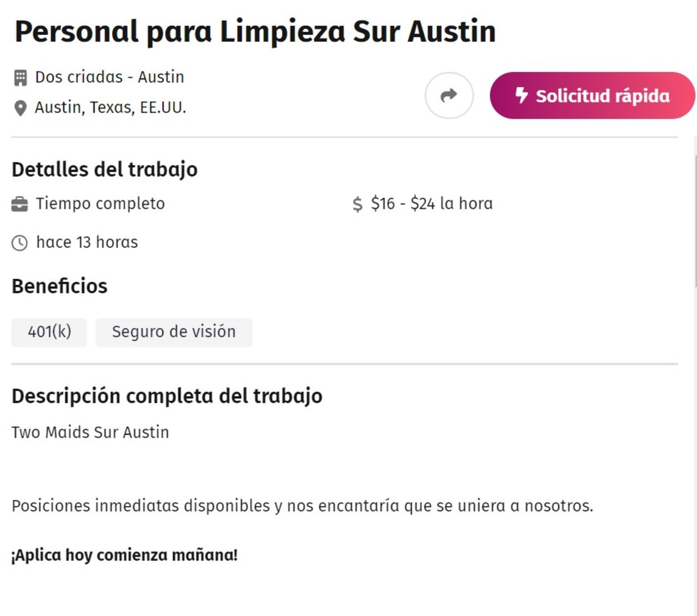Image resolution: width=697 pixels, height=616 pixels.
Task: Click the clock icon beside hace 13 horas
Action: click(x=20, y=242)
